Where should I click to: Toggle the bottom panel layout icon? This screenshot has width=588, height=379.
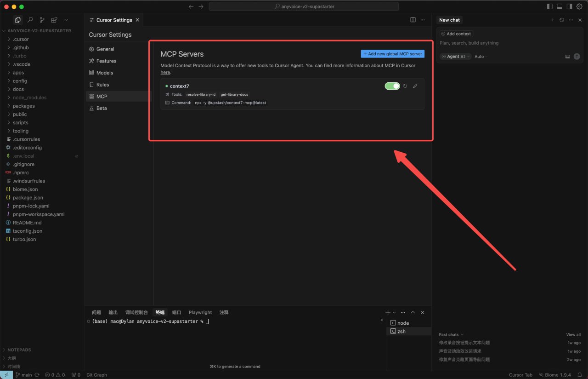tap(560, 6)
